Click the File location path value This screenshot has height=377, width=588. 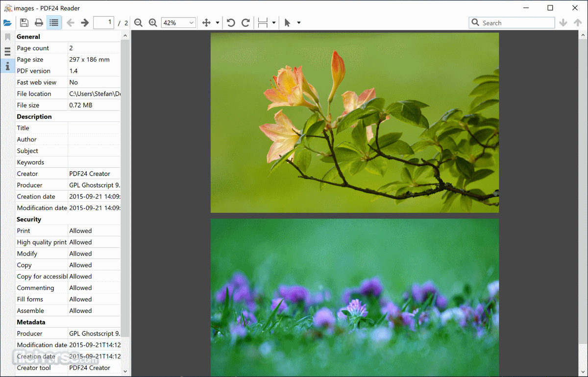(95, 94)
